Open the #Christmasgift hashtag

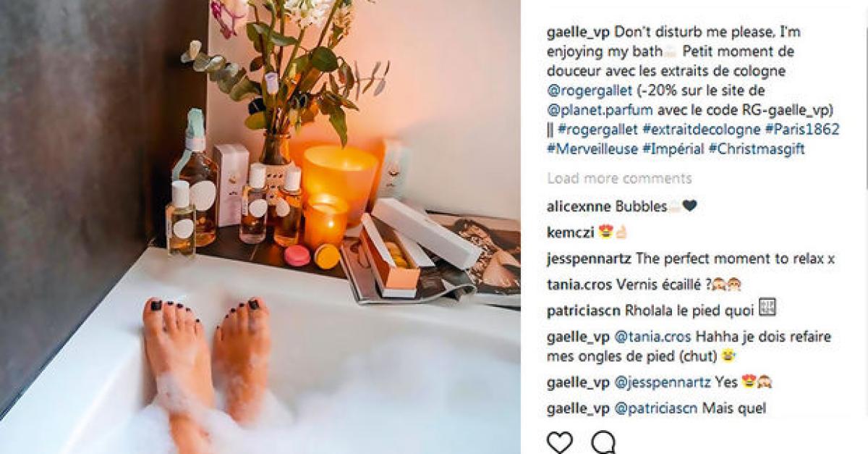coord(757,149)
